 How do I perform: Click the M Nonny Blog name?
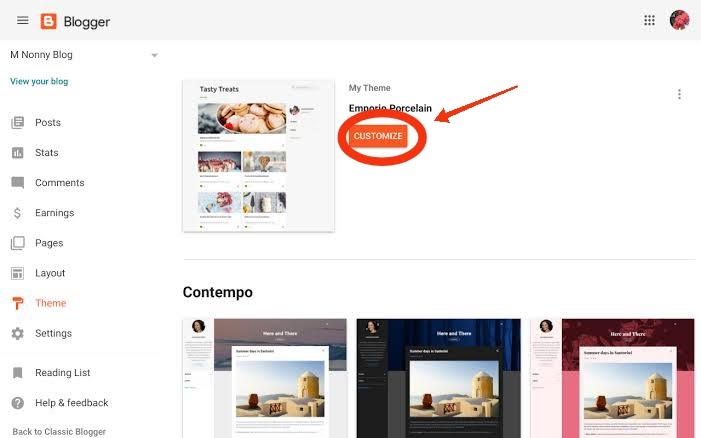(x=41, y=55)
